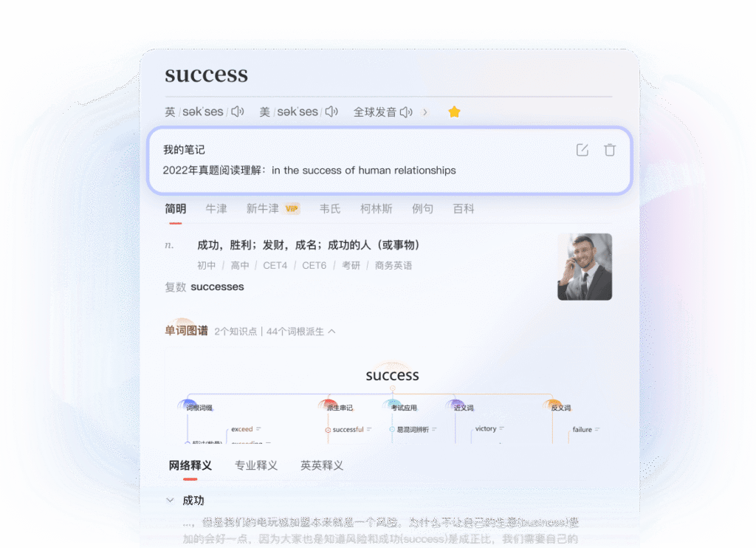Viewport: 756px width, 548px height.
Task: Click the 词根词缀 node icon in word map
Action: [188, 404]
